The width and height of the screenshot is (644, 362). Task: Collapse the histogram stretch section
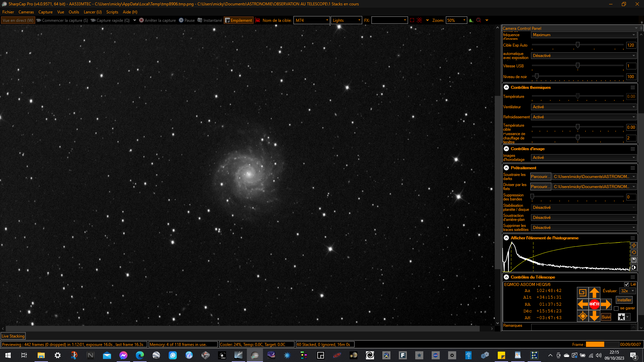(506, 238)
